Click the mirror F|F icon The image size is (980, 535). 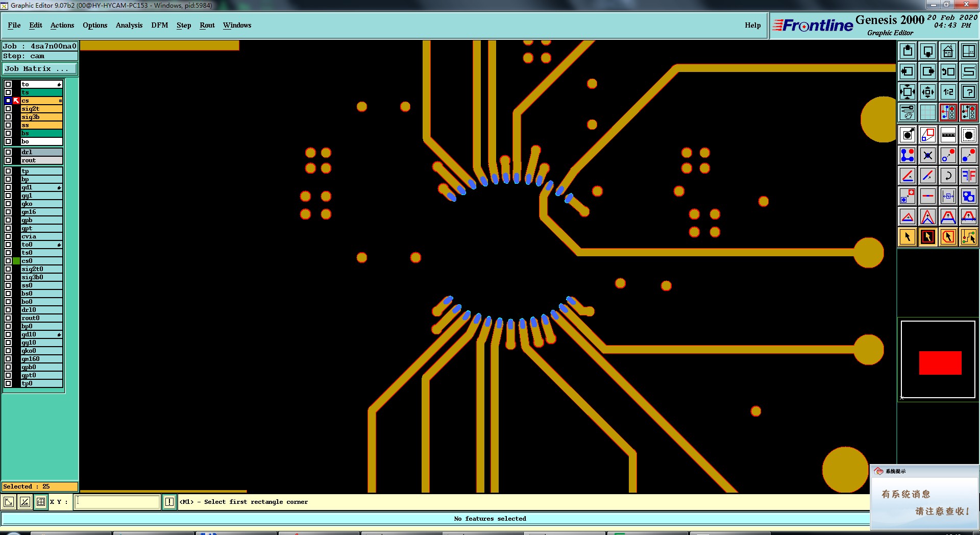[x=969, y=176]
